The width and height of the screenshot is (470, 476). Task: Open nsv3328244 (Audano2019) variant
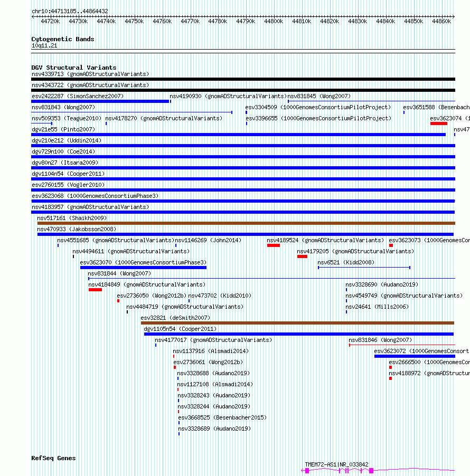214,406
